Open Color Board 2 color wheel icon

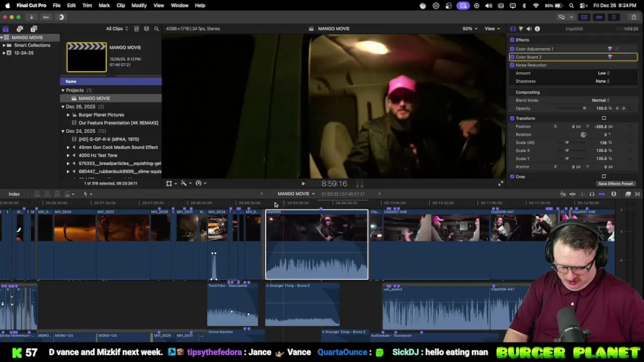[x=610, y=57]
